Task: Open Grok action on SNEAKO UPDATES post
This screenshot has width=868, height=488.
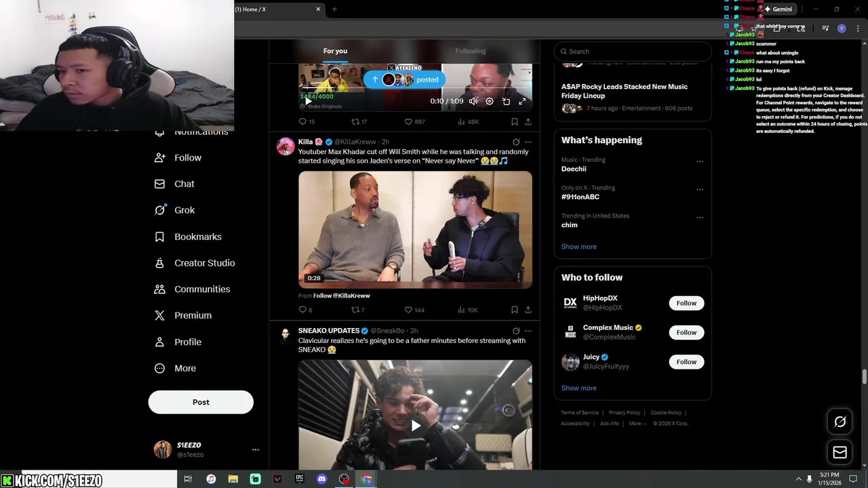Action: [516, 331]
